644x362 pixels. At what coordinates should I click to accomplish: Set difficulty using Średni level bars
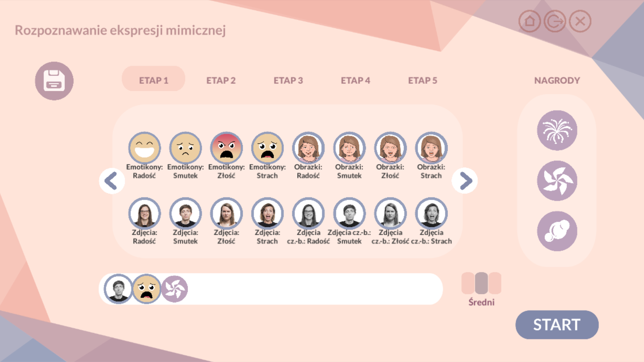(481, 283)
